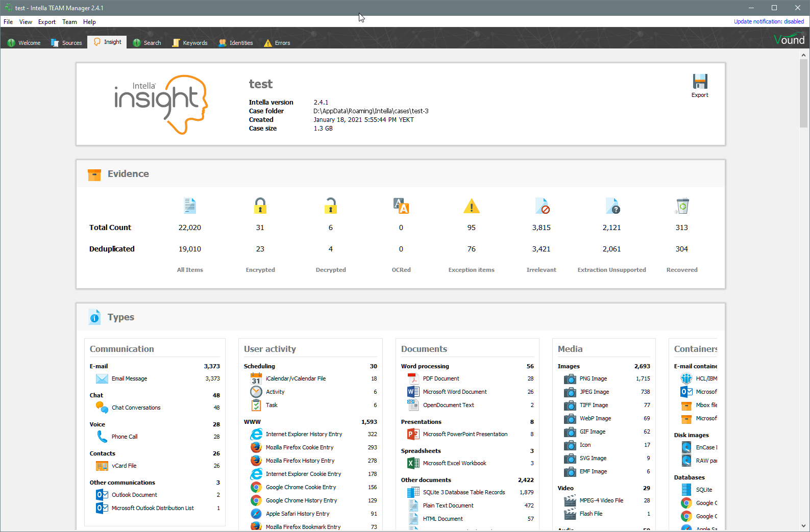
Task: Click the Encrypted padlock icon
Action: point(260,206)
